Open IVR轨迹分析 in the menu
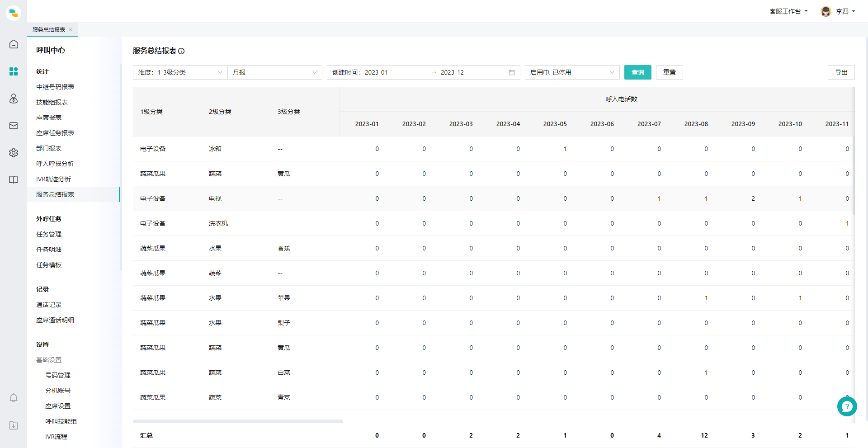The image size is (868, 448). click(53, 179)
